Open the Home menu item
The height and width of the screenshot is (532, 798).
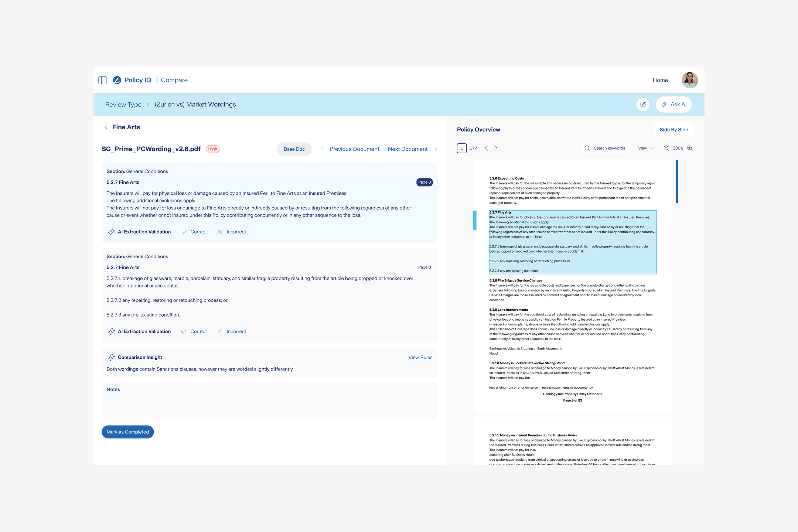coord(660,80)
